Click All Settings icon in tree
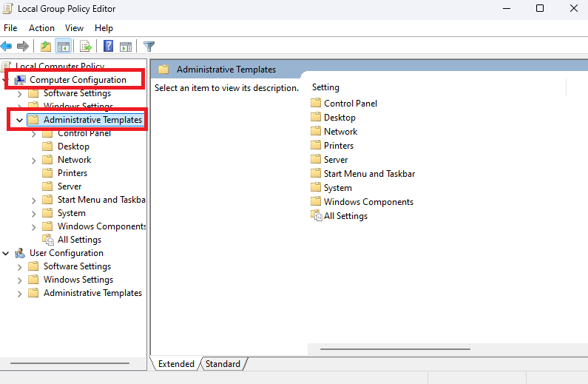Screen dimensions: 588x384 click(48, 240)
